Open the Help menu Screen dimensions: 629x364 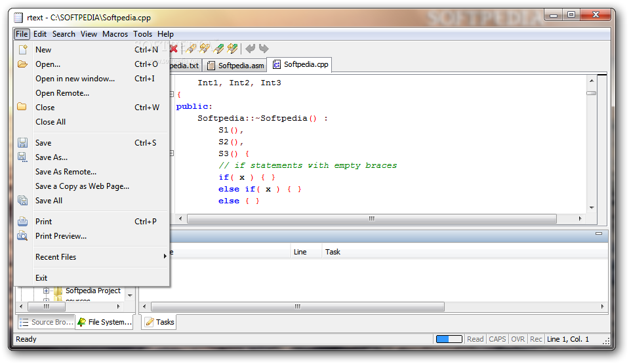(x=165, y=34)
